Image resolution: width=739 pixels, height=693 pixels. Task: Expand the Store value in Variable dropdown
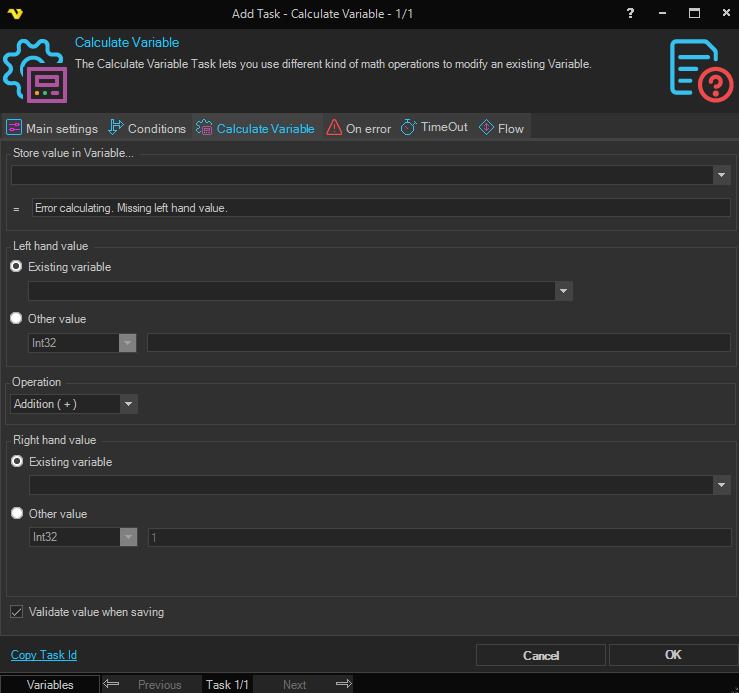coord(721,175)
